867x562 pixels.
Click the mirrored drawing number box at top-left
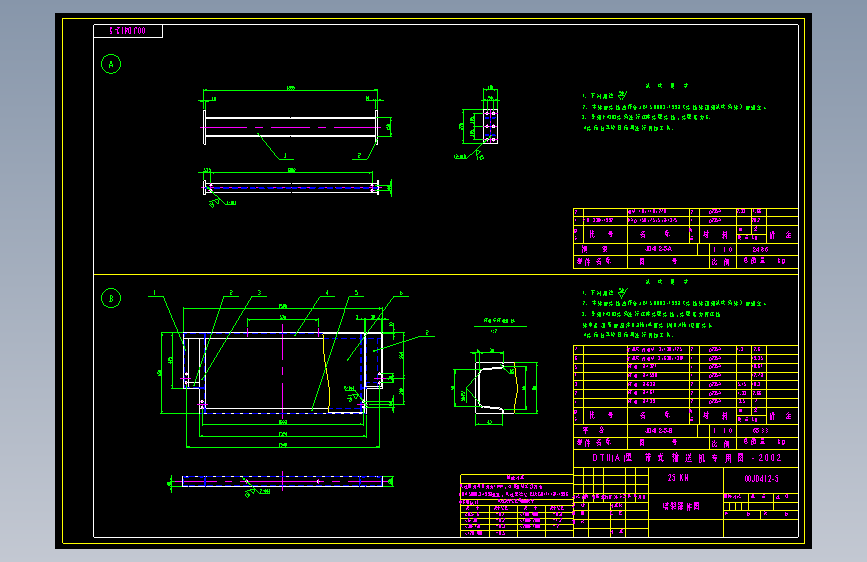(128, 31)
